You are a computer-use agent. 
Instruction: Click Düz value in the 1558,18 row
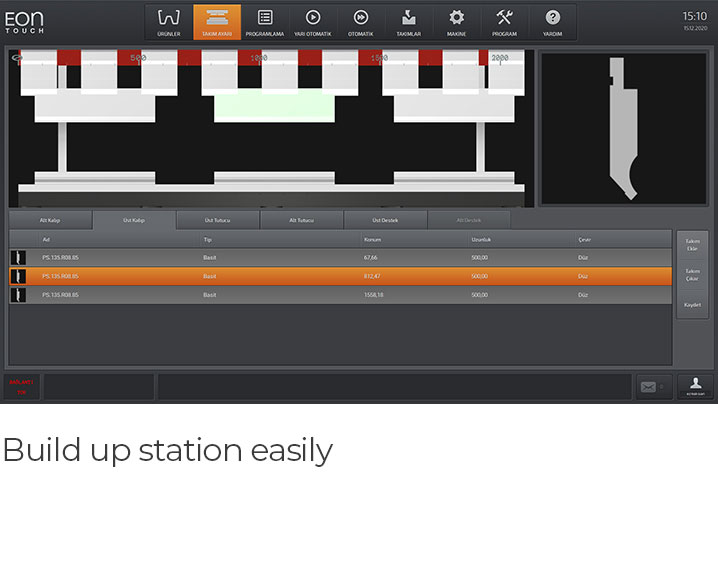point(582,295)
